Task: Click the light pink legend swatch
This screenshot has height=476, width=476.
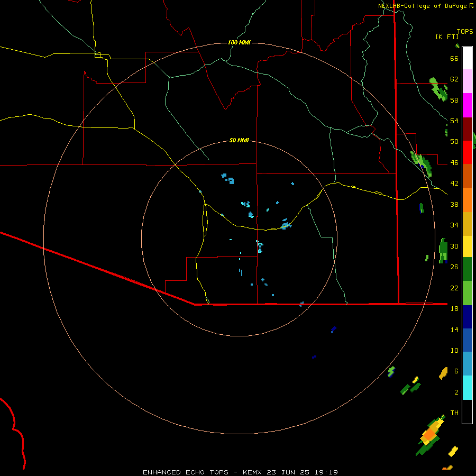Action: point(467,81)
